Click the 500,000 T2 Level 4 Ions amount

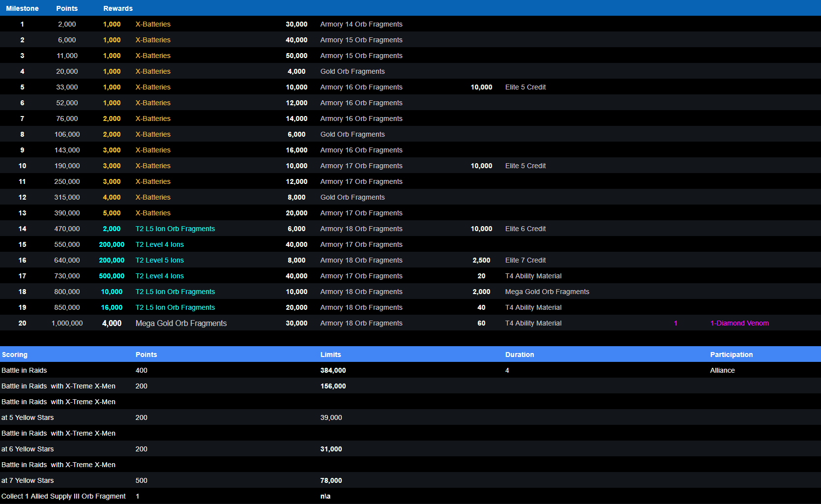pos(112,276)
